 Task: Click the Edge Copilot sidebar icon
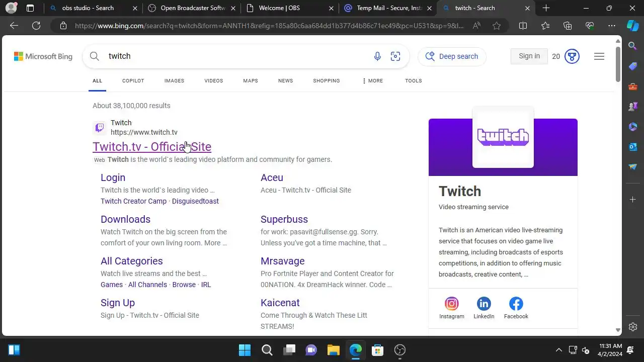click(x=632, y=26)
